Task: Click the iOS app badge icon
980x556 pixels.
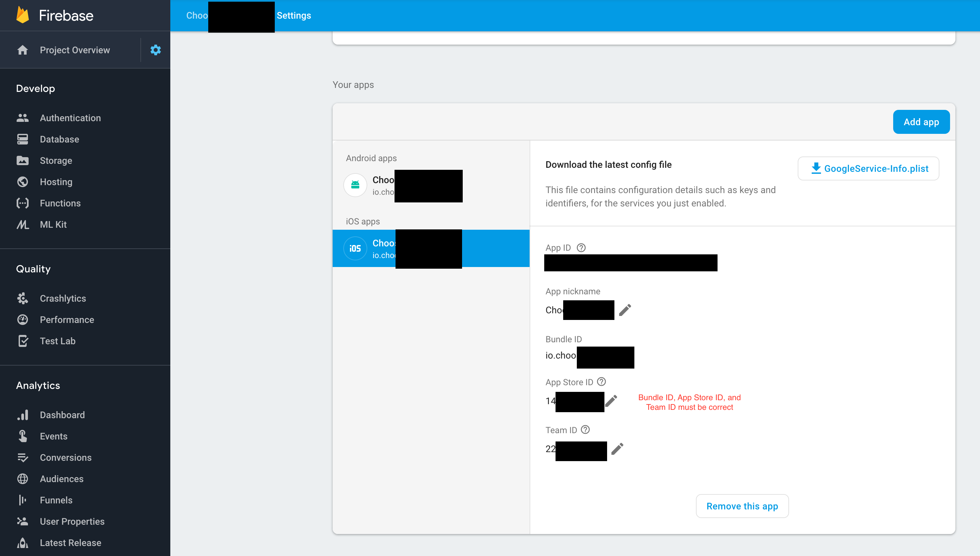Action: click(x=355, y=249)
